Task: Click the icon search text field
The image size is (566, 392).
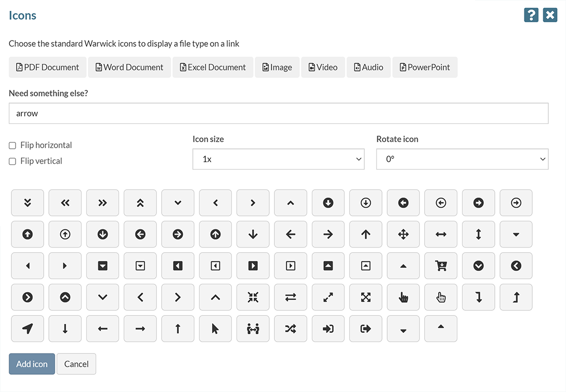Action: [x=279, y=113]
